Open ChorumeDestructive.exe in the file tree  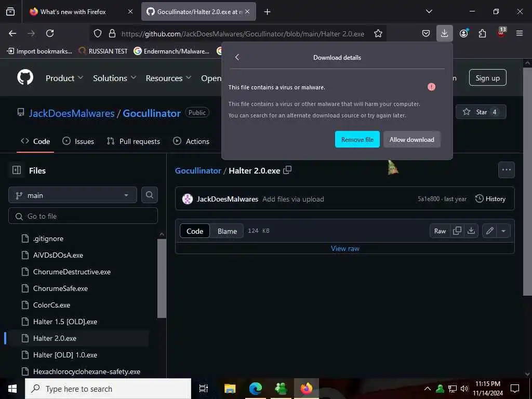(72, 272)
